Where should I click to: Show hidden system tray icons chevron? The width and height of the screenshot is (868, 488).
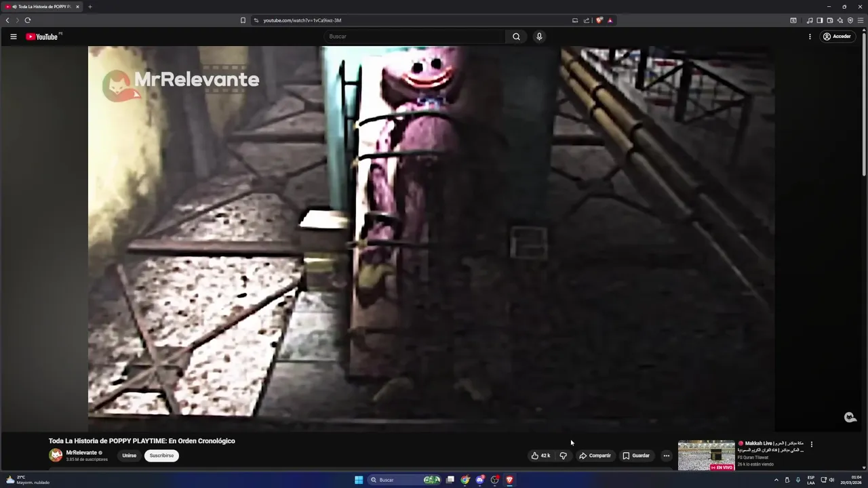click(x=776, y=480)
